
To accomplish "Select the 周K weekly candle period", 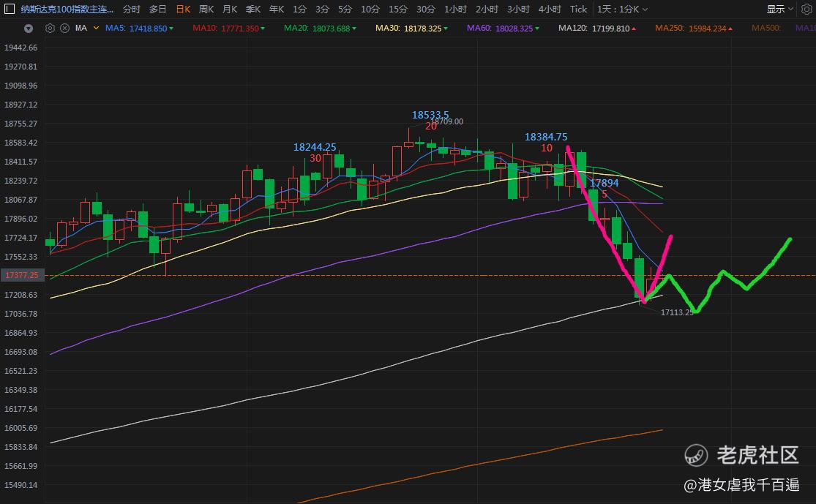I will pyautogui.click(x=206, y=10).
